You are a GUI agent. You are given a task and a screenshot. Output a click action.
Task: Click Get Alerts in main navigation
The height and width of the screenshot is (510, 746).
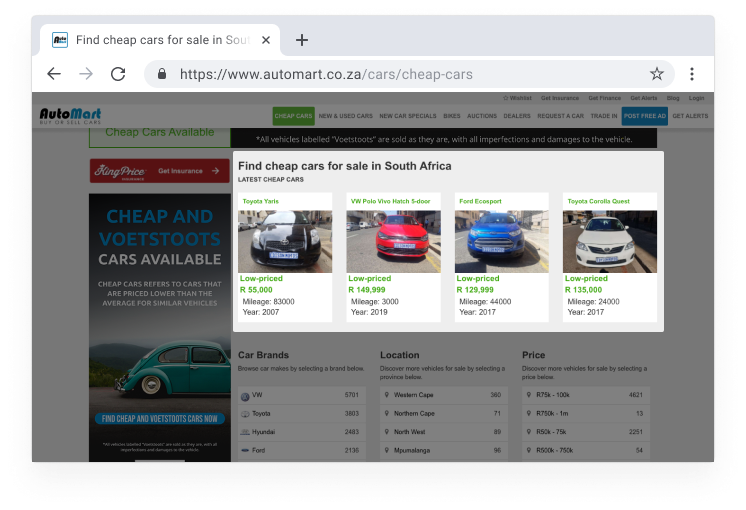coord(690,116)
